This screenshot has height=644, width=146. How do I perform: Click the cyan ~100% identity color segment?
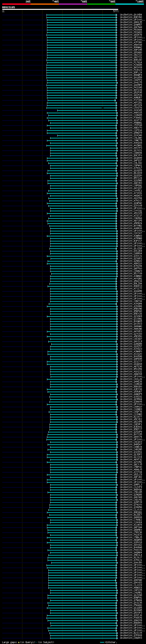(130, 4)
